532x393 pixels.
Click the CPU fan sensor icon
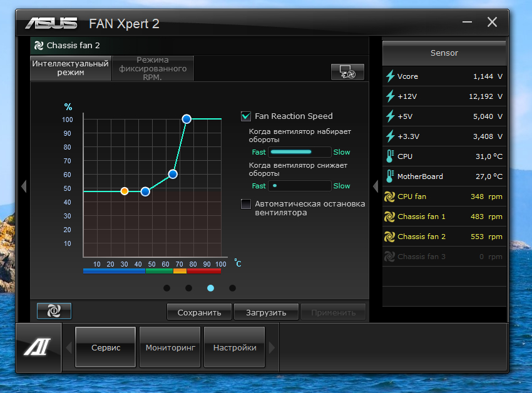click(389, 196)
